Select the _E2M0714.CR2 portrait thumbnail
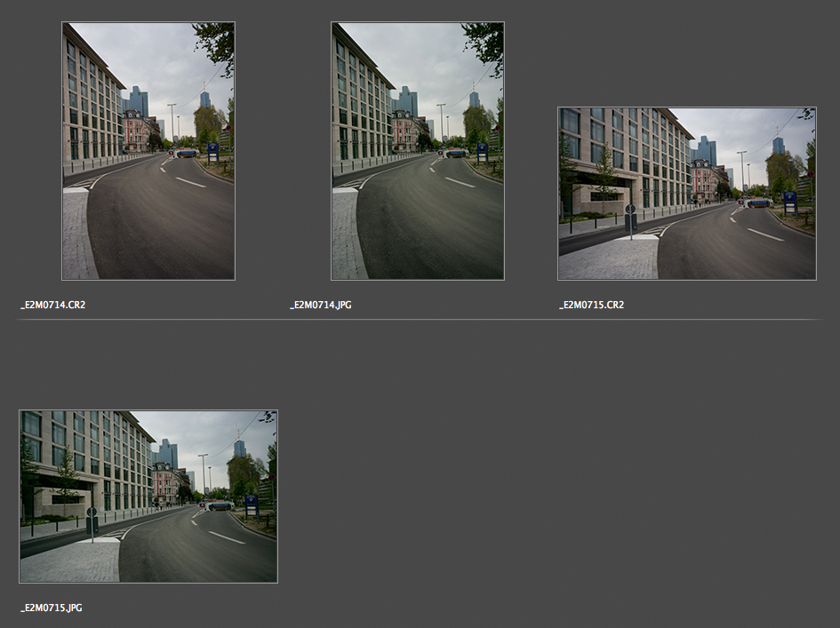 [148, 151]
